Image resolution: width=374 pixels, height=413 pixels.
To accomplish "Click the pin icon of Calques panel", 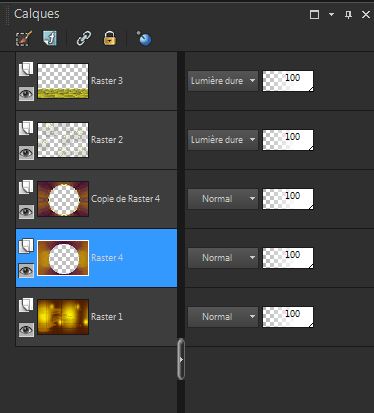I will pyautogui.click(x=348, y=15).
